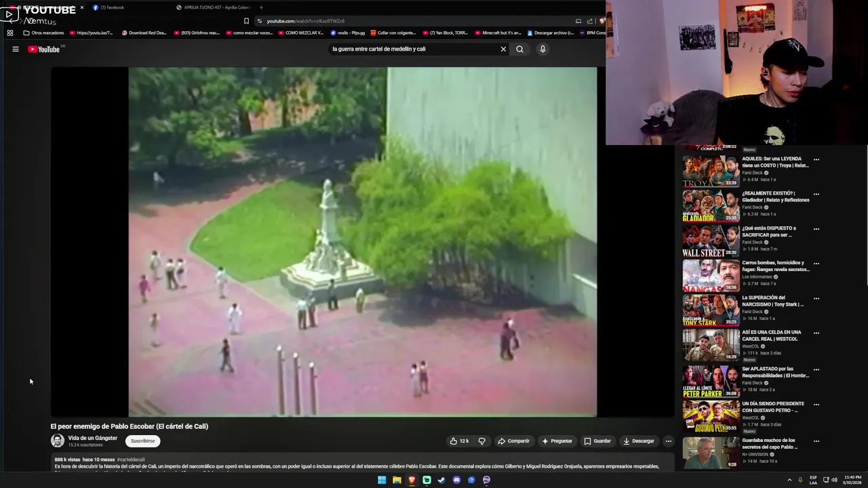Open GLADIADOR video thumbnail
This screenshot has height=488, width=868.
click(x=711, y=206)
